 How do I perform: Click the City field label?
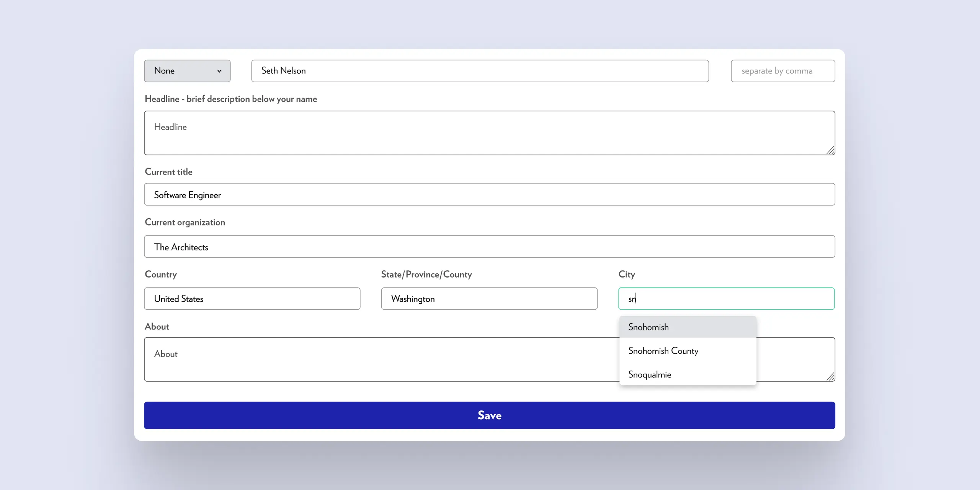coord(626,274)
